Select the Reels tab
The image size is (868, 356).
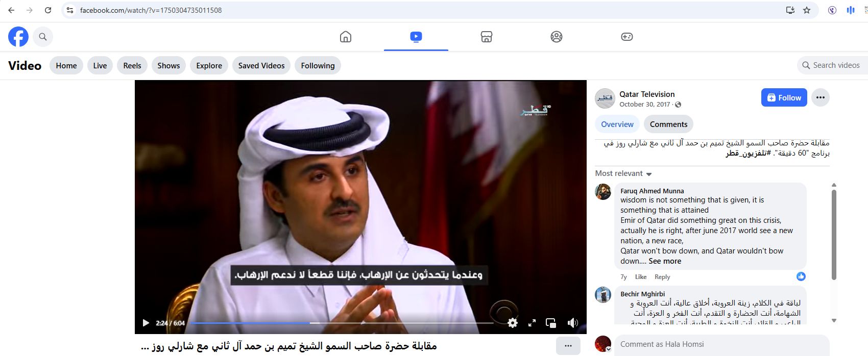click(x=132, y=65)
